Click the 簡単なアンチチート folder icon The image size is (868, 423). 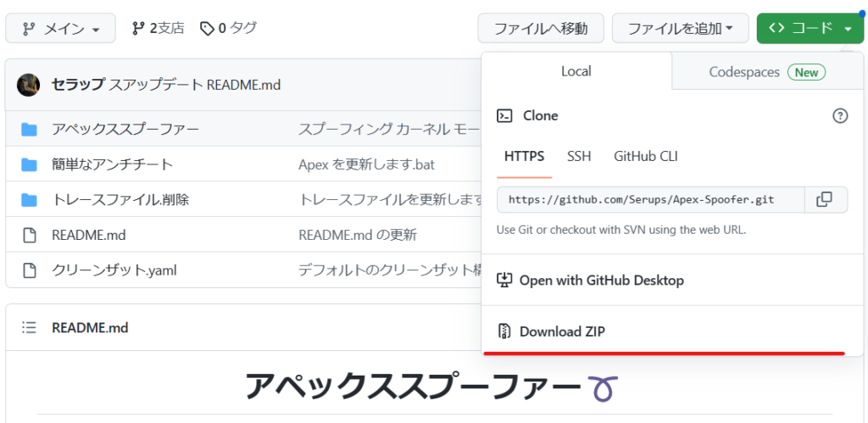tap(29, 164)
